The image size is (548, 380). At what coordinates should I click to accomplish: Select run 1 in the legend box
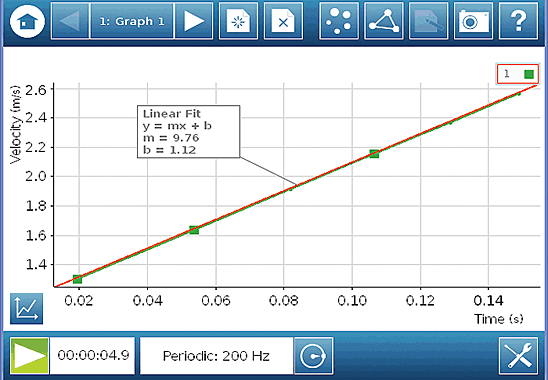point(518,74)
